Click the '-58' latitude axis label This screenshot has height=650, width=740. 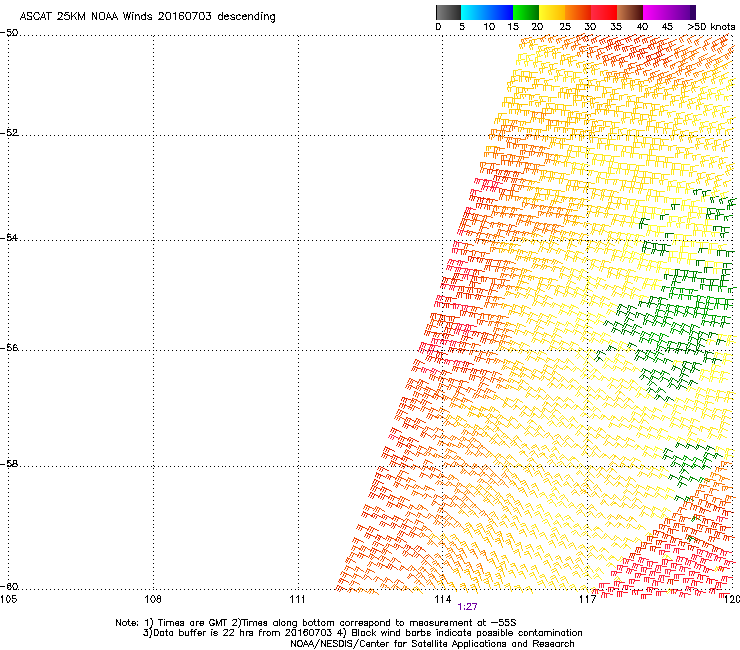[9, 464]
